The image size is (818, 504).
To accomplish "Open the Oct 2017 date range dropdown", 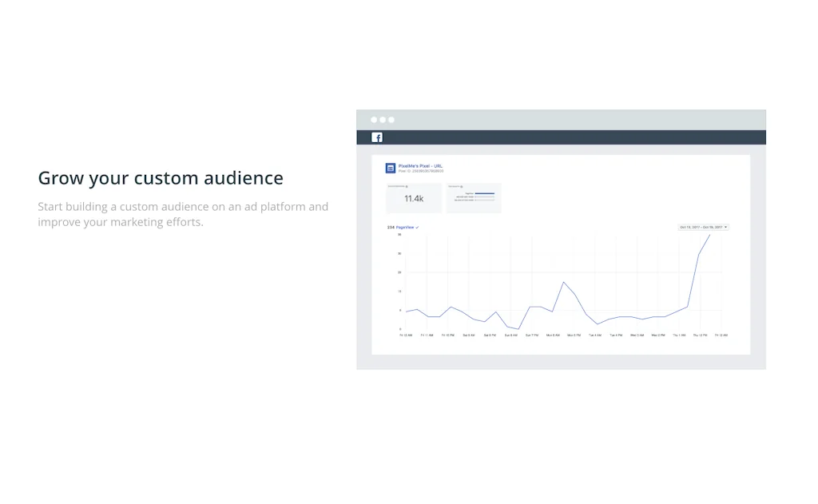I will click(x=703, y=228).
